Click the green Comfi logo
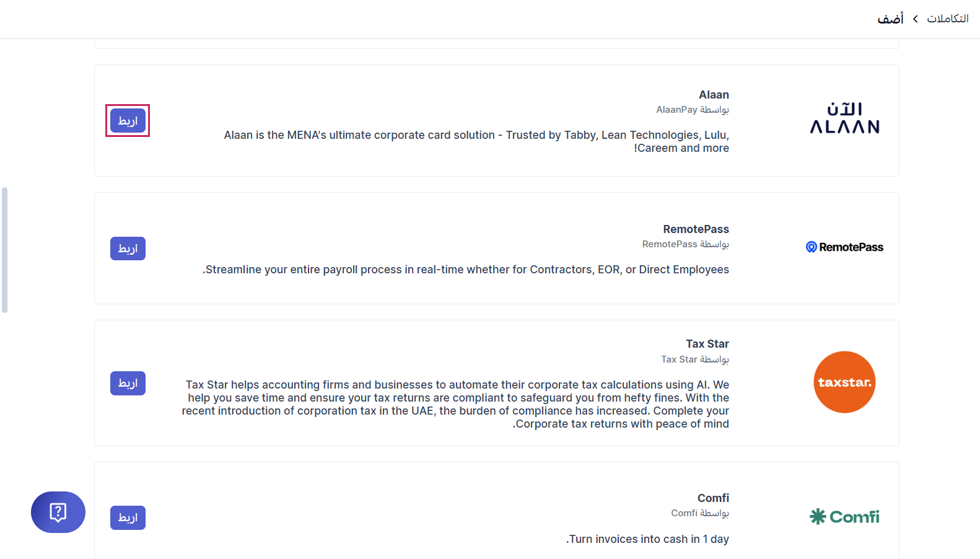This screenshot has width=980, height=559. 844,516
